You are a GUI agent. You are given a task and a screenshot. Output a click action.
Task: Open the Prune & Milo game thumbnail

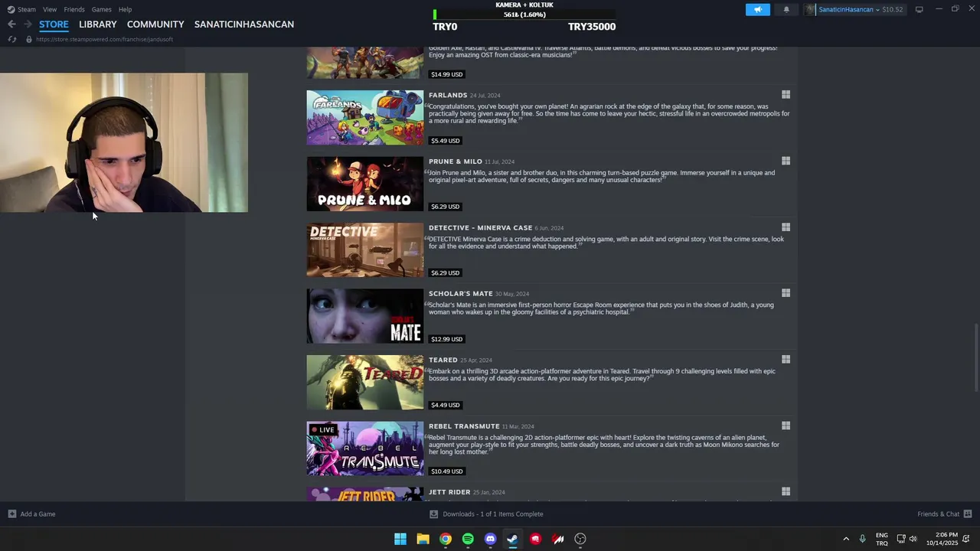click(364, 184)
